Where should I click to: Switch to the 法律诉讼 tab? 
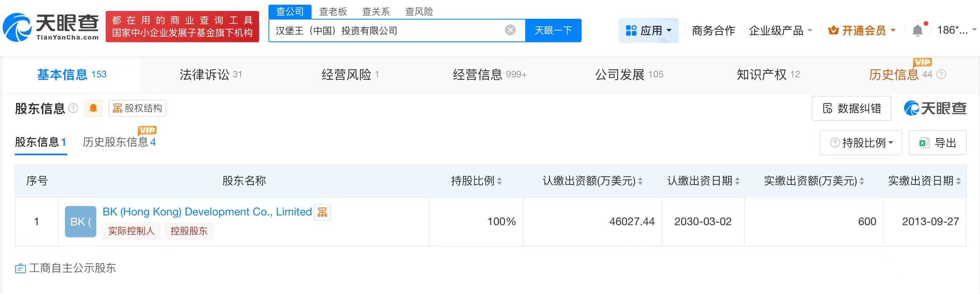(210, 74)
